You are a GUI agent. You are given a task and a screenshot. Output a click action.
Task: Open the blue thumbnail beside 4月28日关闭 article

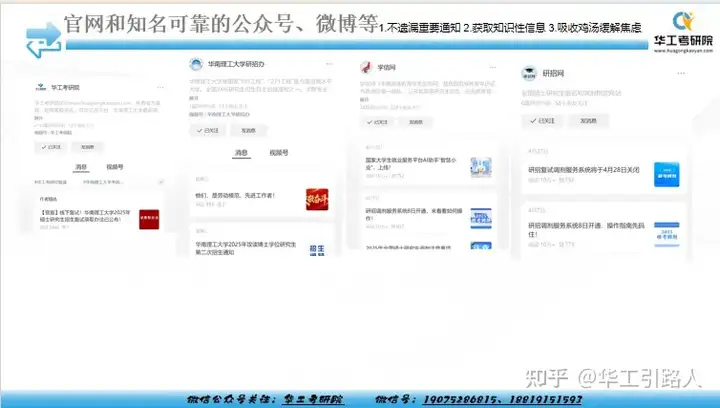click(x=667, y=174)
